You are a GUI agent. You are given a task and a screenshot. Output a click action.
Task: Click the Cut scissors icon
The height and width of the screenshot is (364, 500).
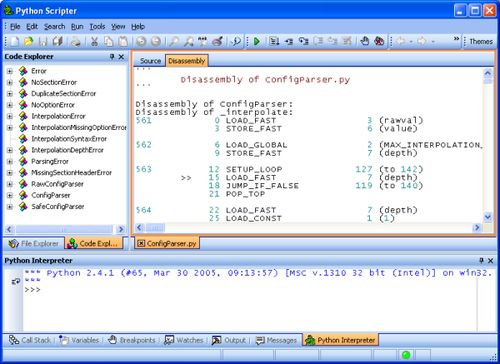pos(94,41)
